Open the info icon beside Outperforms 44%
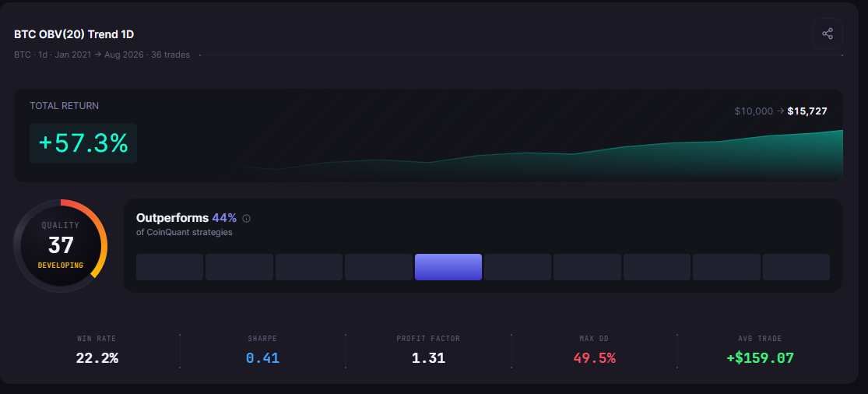This screenshot has width=868, height=394. [246, 219]
